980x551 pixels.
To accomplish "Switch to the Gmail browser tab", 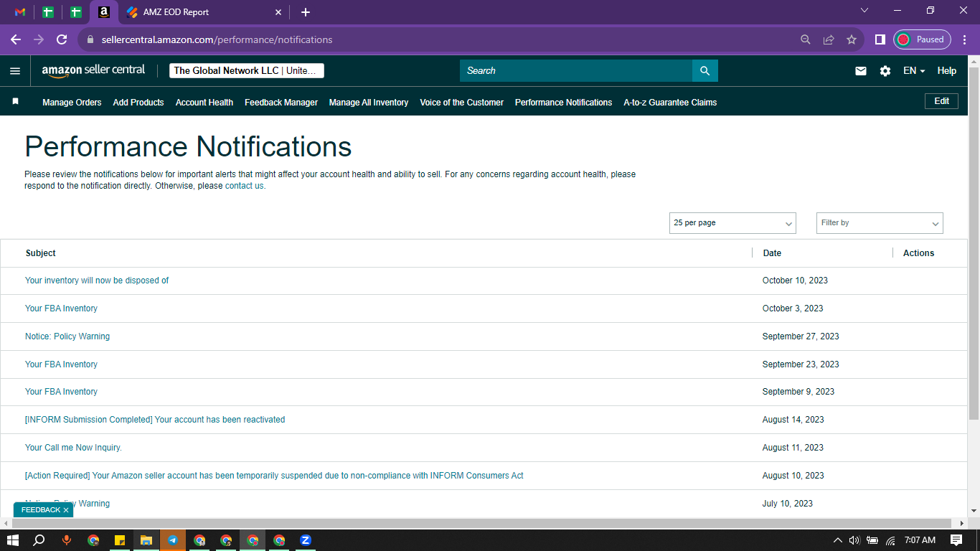I will [x=20, y=12].
